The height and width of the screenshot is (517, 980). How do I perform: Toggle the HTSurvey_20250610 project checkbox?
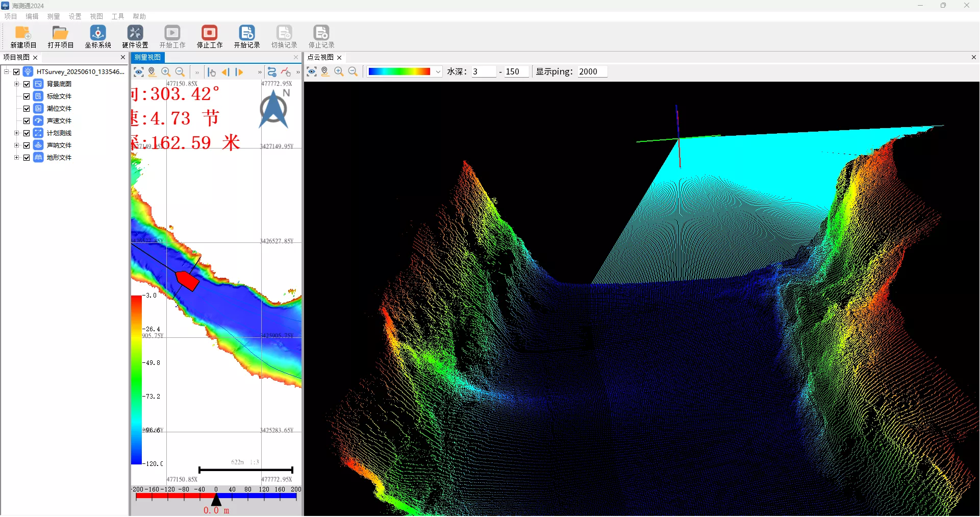point(16,72)
